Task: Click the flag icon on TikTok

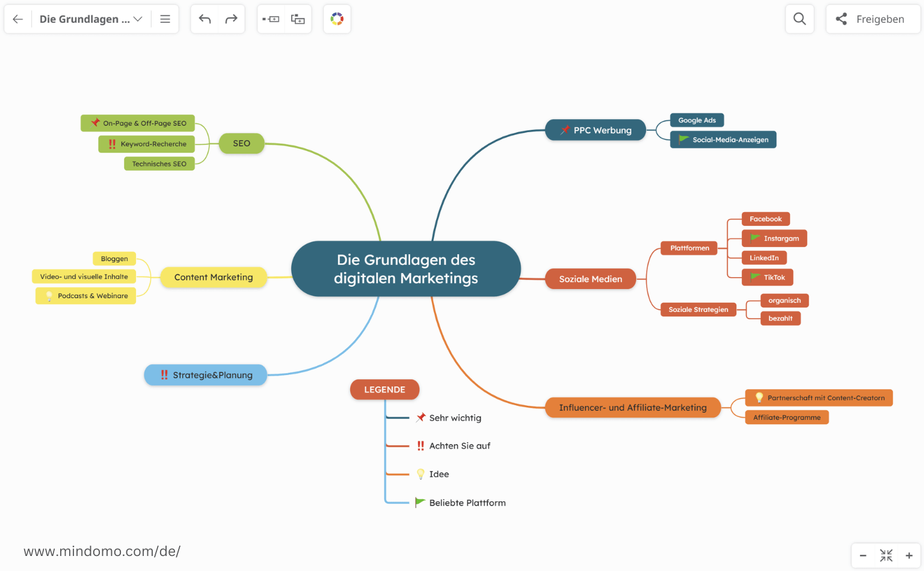Action: pos(755,277)
